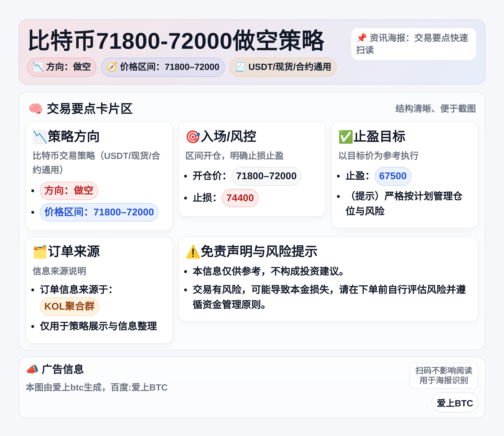Screen dimensions: 504x436
Task: Click the 仅用于策略展示与信息整理 bullet
Action: pyautogui.click(x=98, y=326)
